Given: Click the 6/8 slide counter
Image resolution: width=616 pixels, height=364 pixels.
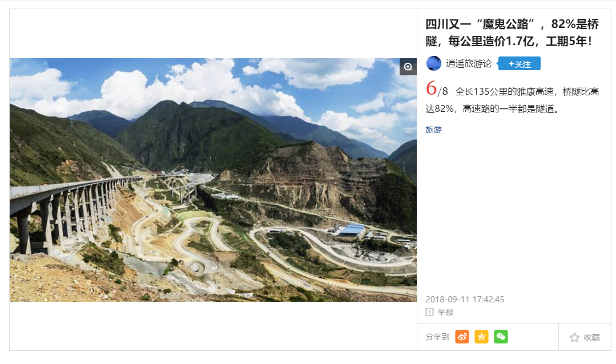Looking at the screenshot, I should [437, 89].
